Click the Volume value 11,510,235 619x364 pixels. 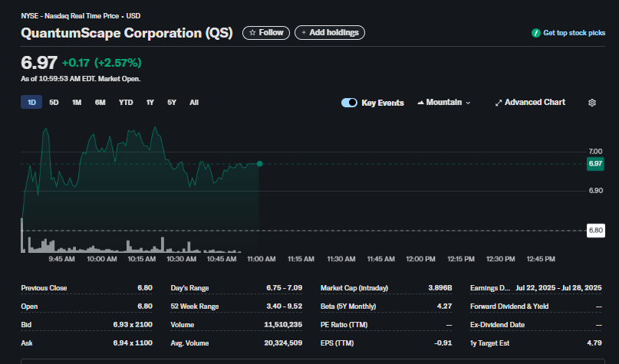(x=283, y=325)
